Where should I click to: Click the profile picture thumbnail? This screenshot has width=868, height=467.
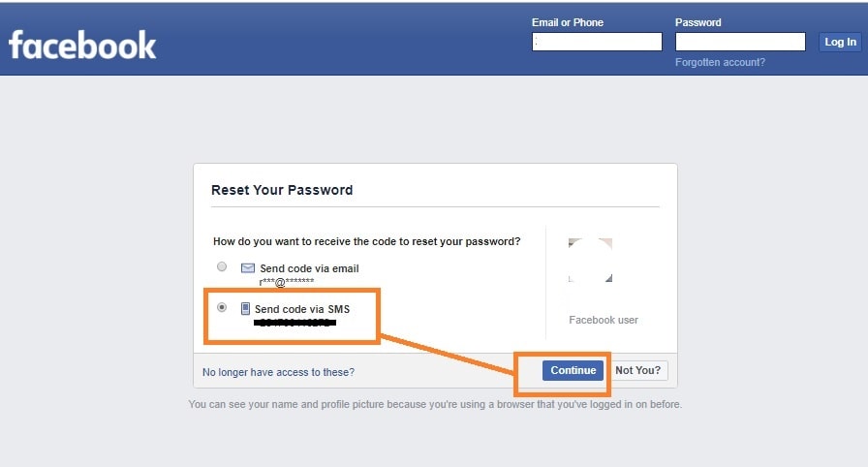[590, 260]
